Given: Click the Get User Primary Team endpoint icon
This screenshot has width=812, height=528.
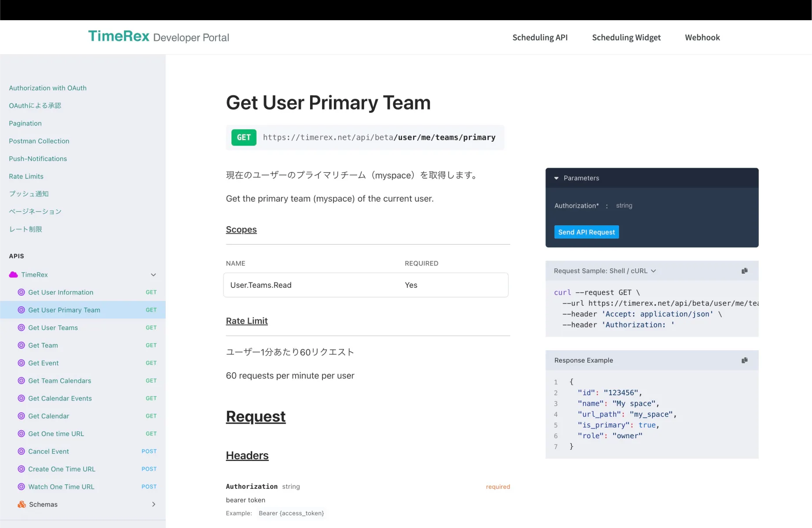Looking at the screenshot, I should (21, 310).
